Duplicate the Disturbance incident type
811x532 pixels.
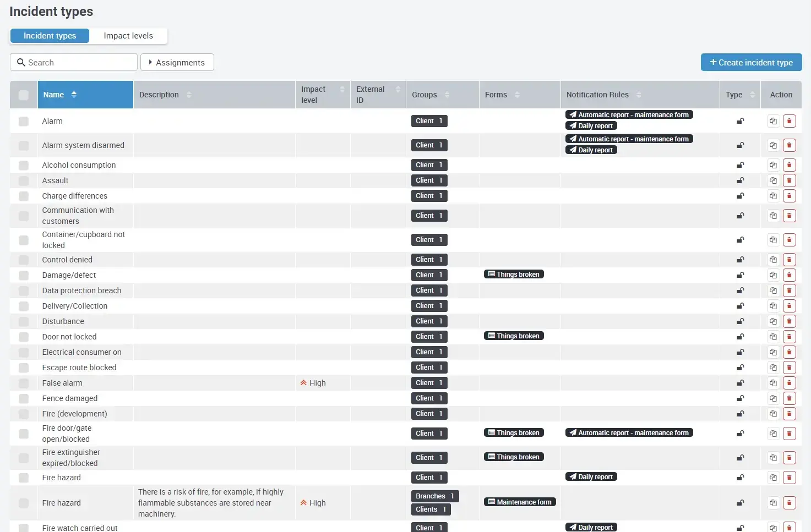click(x=772, y=321)
